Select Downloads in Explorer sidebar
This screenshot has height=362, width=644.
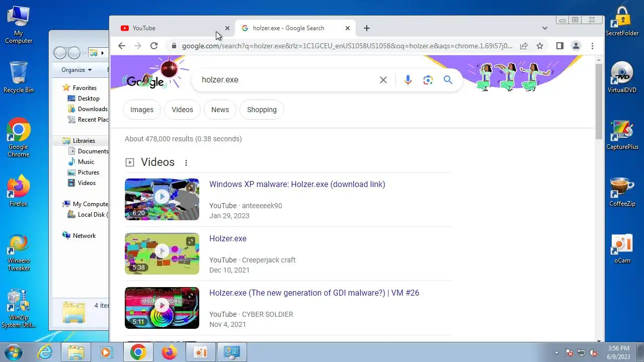[x=93, y=109]
